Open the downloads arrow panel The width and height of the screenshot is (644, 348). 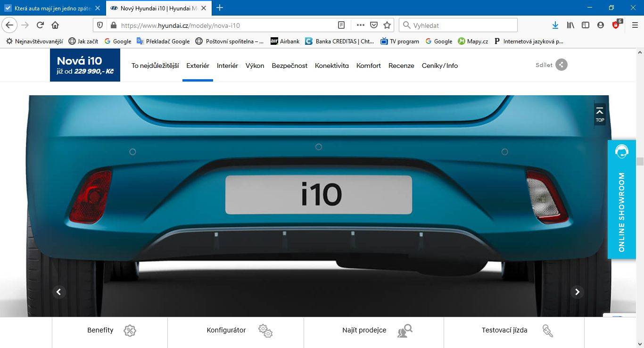pyautogui.click(x=555, y=25)
